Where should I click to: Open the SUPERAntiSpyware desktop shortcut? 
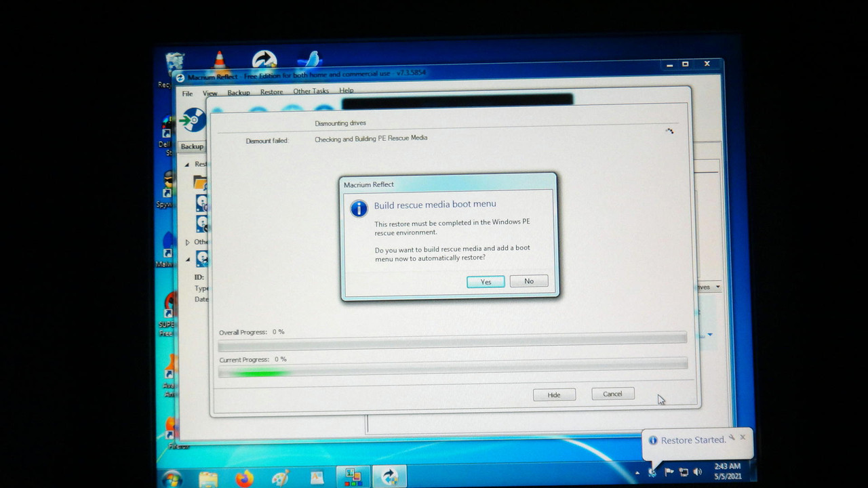167,313
